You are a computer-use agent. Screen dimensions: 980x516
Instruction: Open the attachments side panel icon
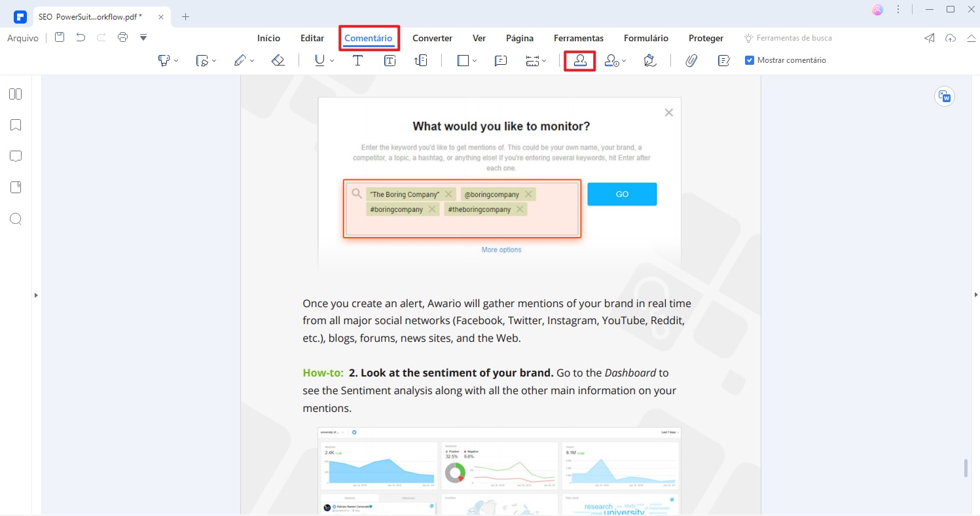(x=16, y=187)
